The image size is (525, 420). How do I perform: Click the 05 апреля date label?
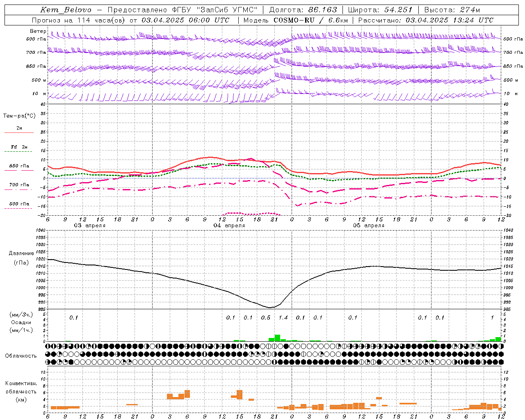[x=369, y=226]
